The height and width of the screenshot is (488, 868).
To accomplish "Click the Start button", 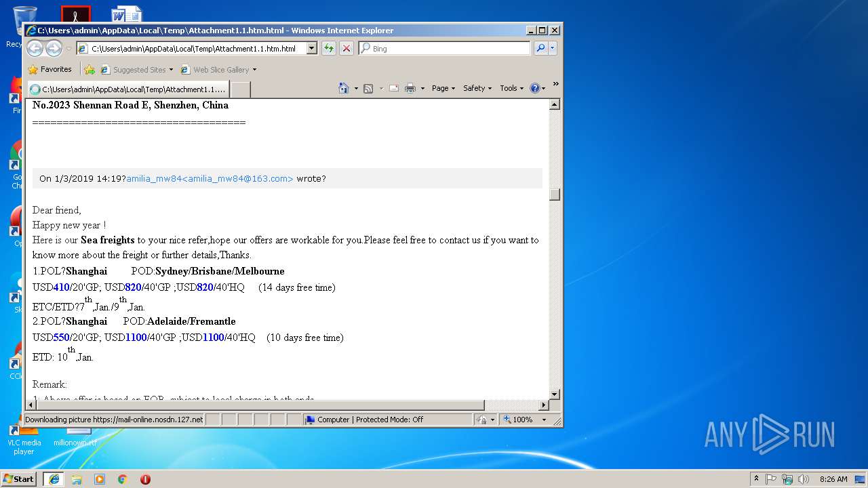I will tap(19, 479).
